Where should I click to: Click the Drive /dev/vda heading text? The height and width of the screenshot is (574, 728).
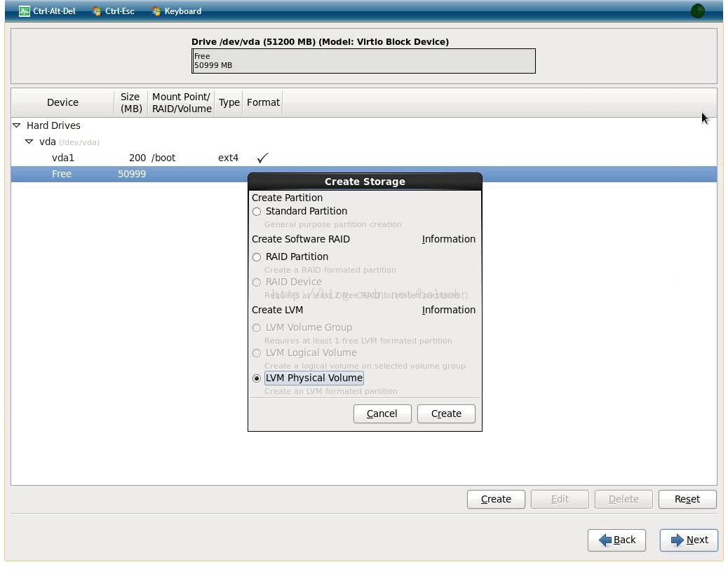(320, 42)
